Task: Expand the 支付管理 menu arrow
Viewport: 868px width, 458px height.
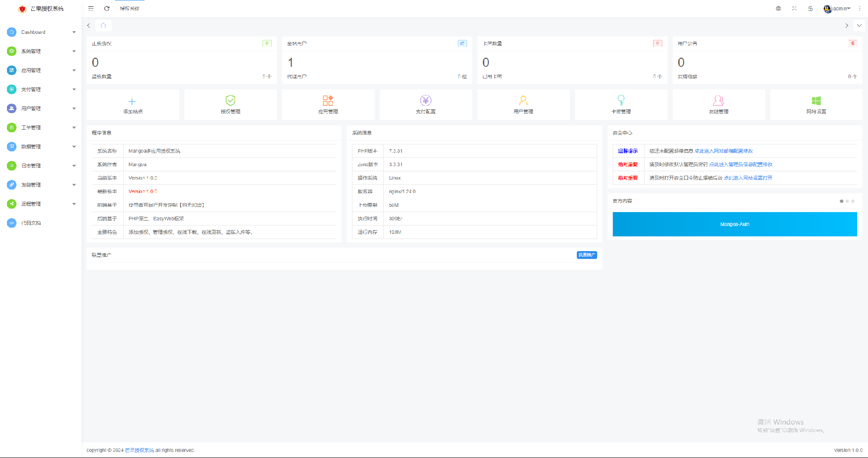Action: pyautogui.click(x=74, y=89)
